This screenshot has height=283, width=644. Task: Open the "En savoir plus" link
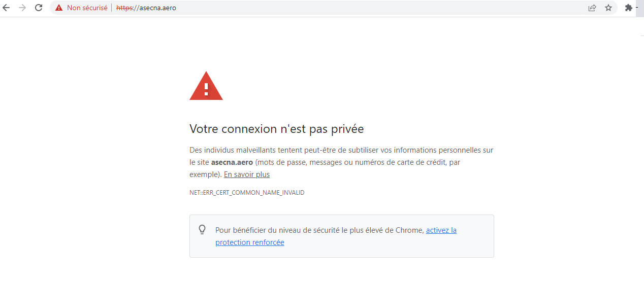[x=247, y=174]
